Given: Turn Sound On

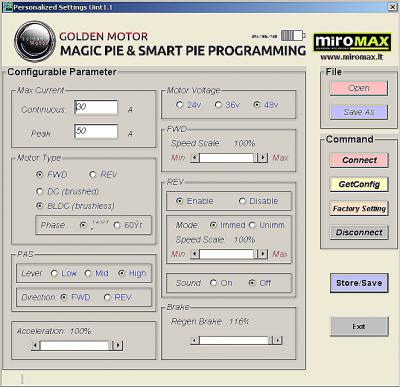Looking at the screenshot, I should [x=213, y=283].
